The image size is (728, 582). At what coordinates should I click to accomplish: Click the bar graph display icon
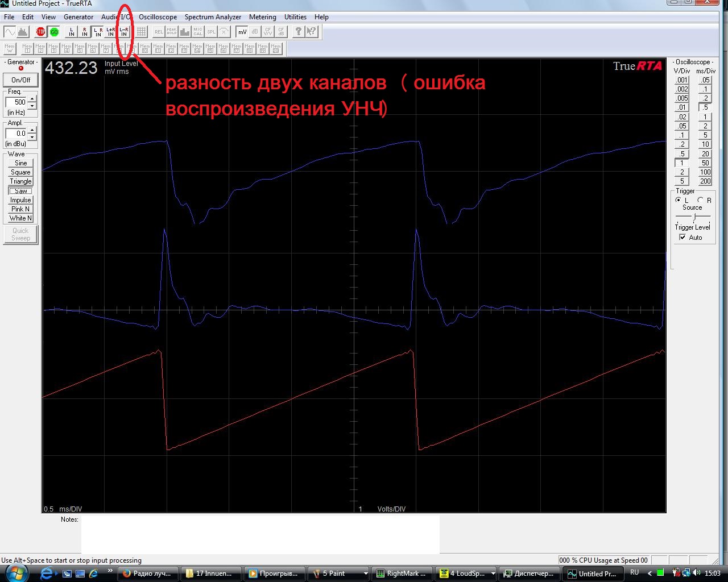click(x=185, y=32)
